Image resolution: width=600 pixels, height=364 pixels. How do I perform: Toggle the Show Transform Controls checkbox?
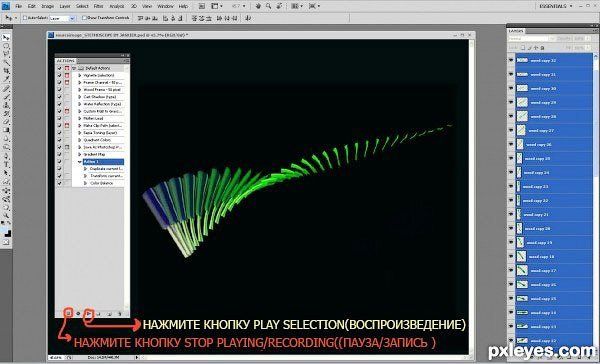click(84, 18)
